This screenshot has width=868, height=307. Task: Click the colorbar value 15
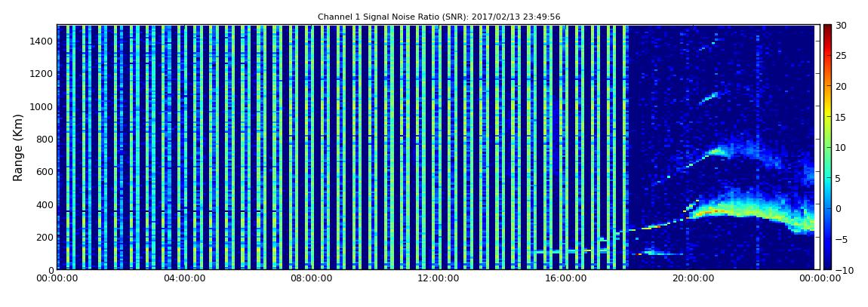[x=842, y=117]
